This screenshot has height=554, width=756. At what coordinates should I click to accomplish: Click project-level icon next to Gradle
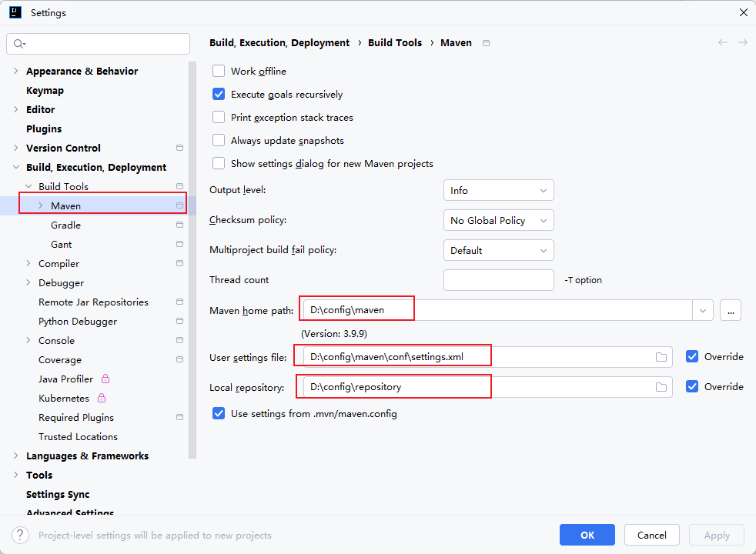[x=180, y=225]
